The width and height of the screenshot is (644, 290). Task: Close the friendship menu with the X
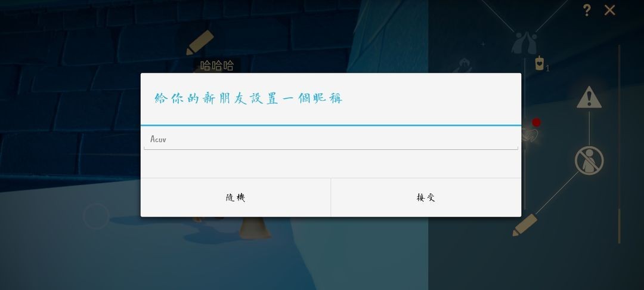click(x=609, y=10)
